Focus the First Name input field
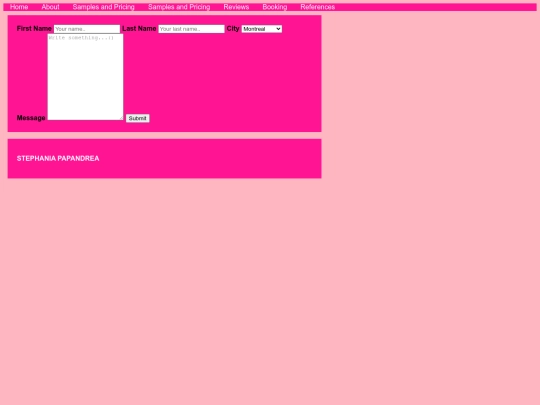 tap(87, 29)
